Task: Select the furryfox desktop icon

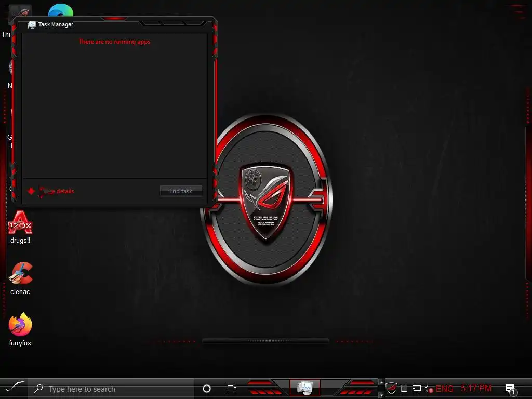Action: click(20, 329)
